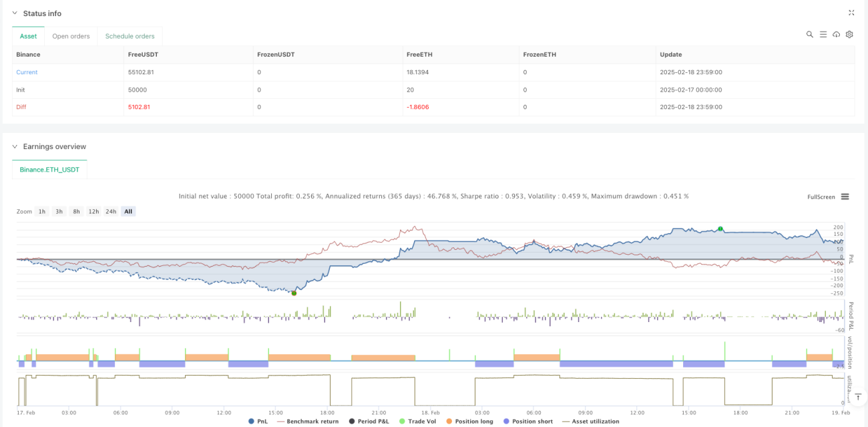Click the Current row link in asset table
The image size is (868, 427).
click(27, 72)
